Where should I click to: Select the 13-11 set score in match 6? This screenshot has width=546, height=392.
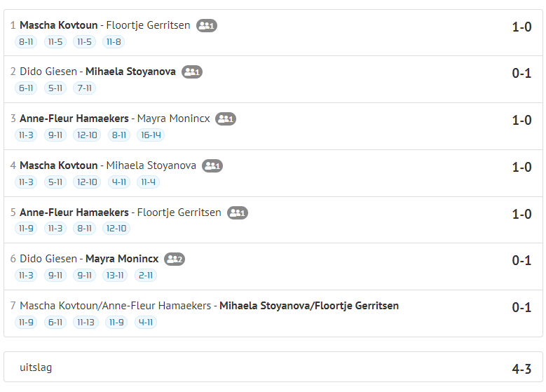point(115,276)
